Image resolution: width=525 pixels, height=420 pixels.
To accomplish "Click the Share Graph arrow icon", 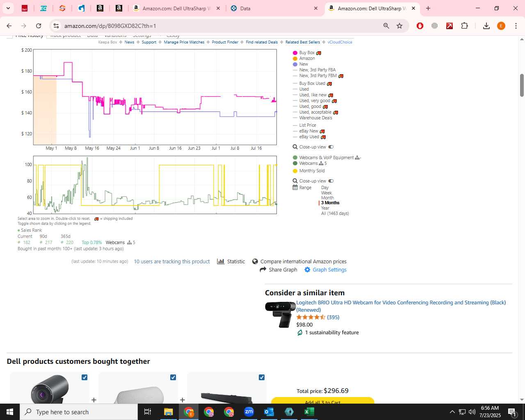I will pyautogui.click(x=263, y=269).
